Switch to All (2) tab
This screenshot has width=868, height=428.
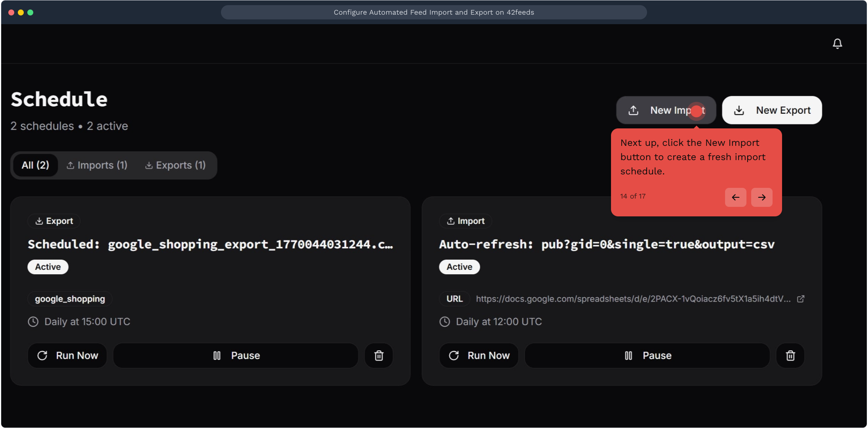tap(35, 165)
